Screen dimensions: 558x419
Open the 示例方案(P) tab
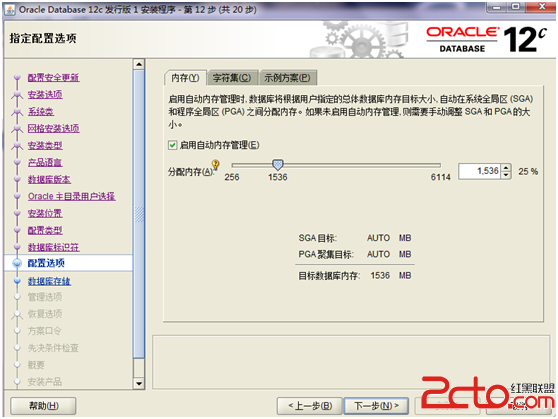pyautogui.click(x=287, y=78)
